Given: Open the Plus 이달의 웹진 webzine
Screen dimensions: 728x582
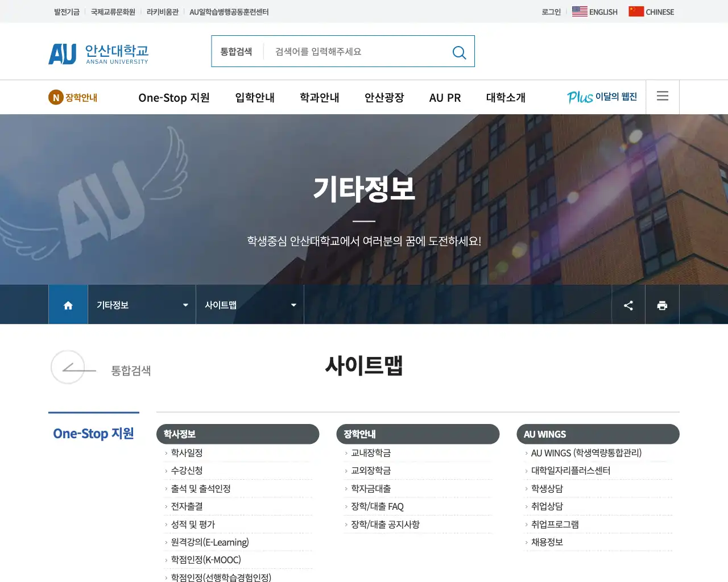Looking at the screenshot, I should (601, 97).
